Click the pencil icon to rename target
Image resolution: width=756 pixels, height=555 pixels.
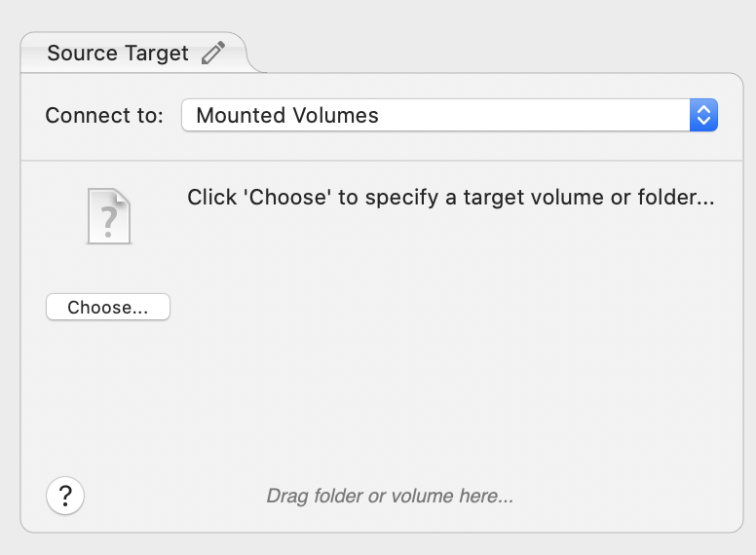tap(213, 53)
